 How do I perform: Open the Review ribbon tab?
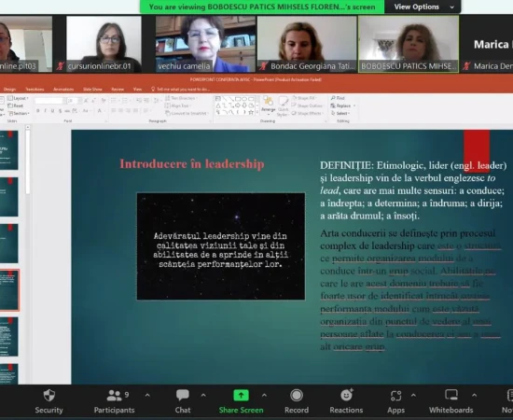coord(118,89)
